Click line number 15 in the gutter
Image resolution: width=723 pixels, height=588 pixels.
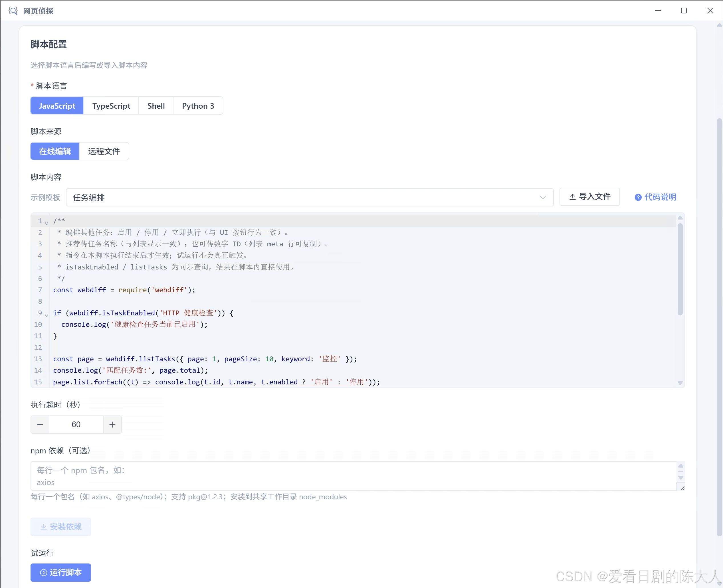38,382
